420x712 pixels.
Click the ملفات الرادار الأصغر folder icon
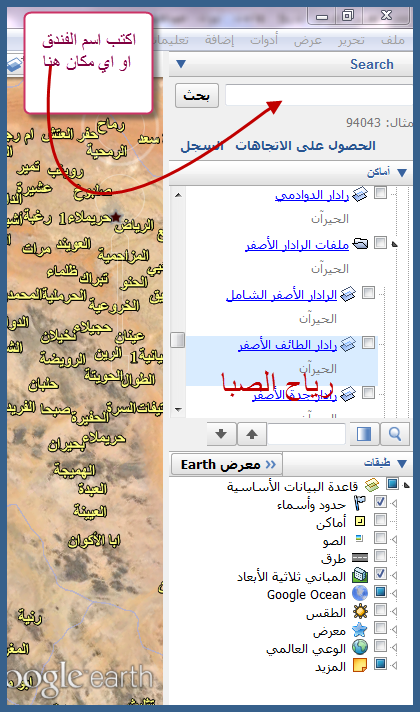point(361,244)
